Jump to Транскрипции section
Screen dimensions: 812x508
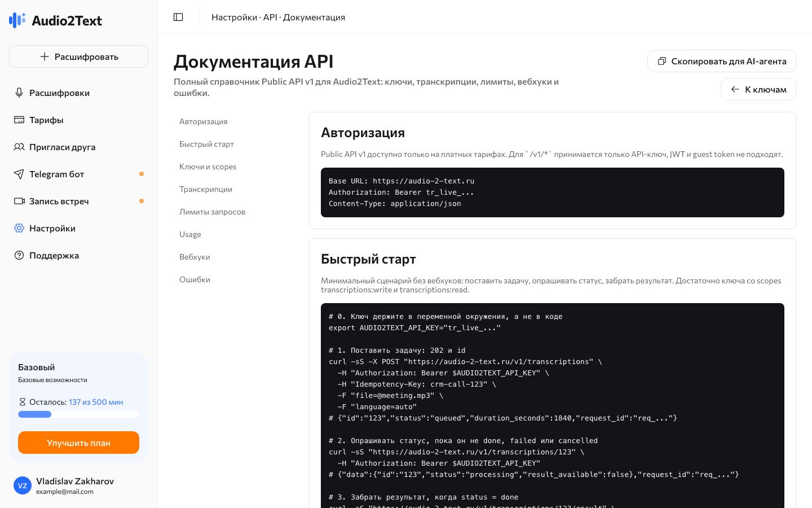pos(206,189)
